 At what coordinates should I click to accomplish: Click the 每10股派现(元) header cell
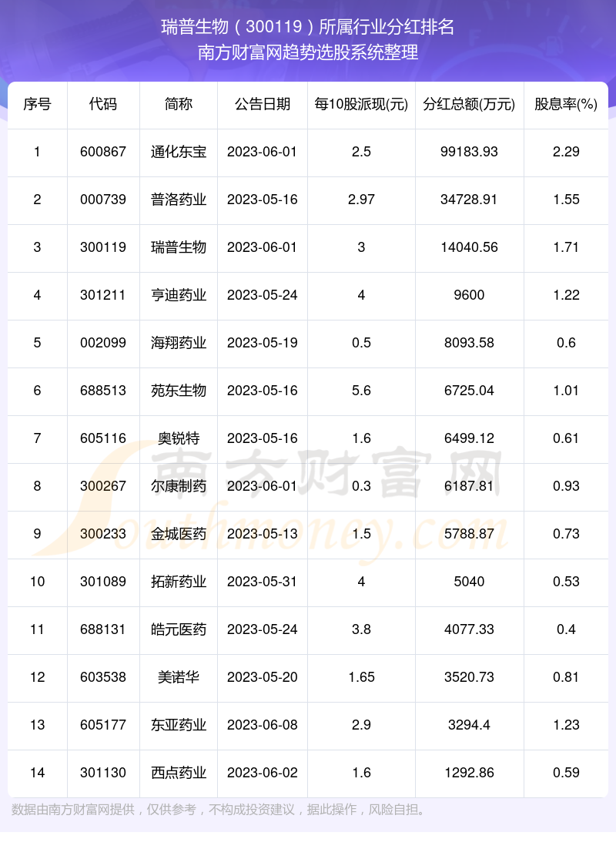click(x=361, y=104)
